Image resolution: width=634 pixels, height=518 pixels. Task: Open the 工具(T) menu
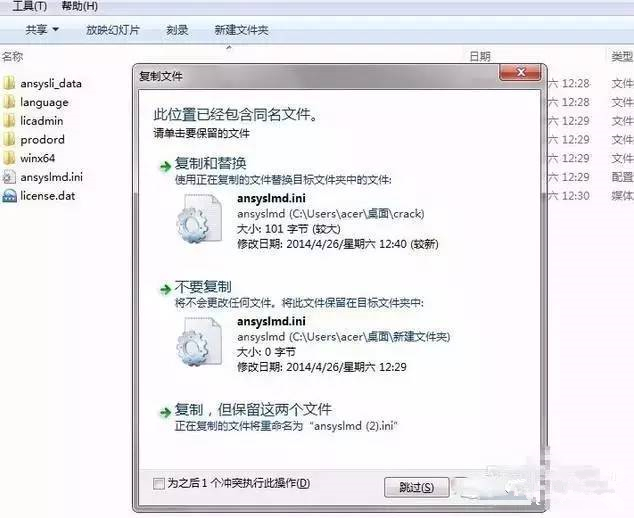(30, 6)
